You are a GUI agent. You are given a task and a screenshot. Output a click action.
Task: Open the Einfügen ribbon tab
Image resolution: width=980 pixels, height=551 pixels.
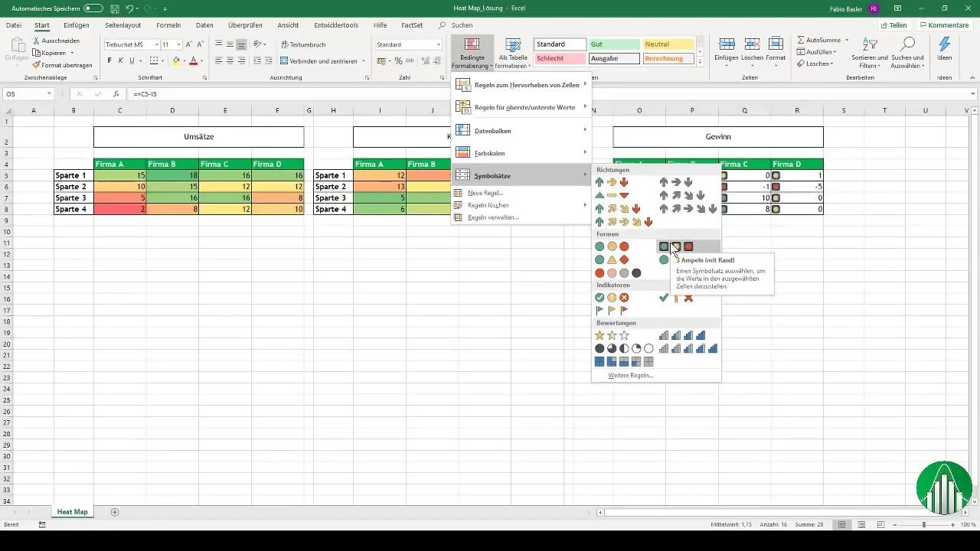76,25
